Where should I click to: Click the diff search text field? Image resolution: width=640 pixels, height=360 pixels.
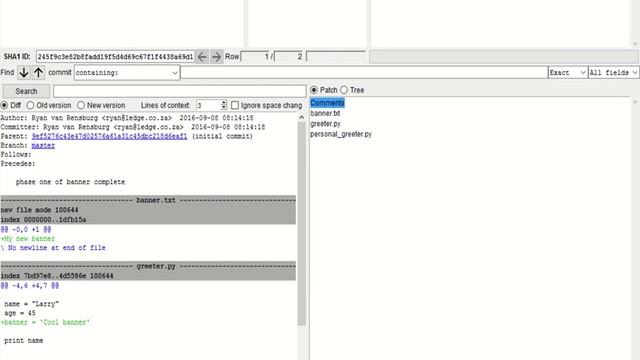pyautogui.click(x=180, y=91)
